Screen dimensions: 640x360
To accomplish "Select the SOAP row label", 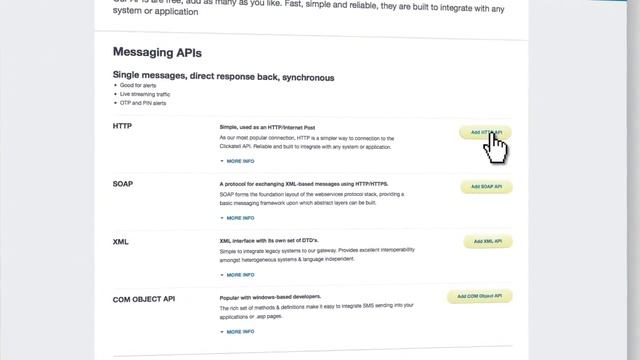I will [123, 184].
